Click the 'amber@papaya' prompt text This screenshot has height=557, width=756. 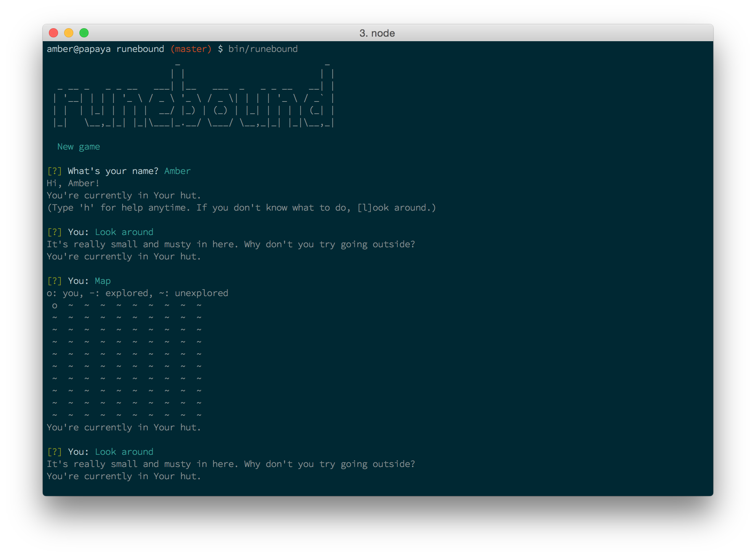79,49
